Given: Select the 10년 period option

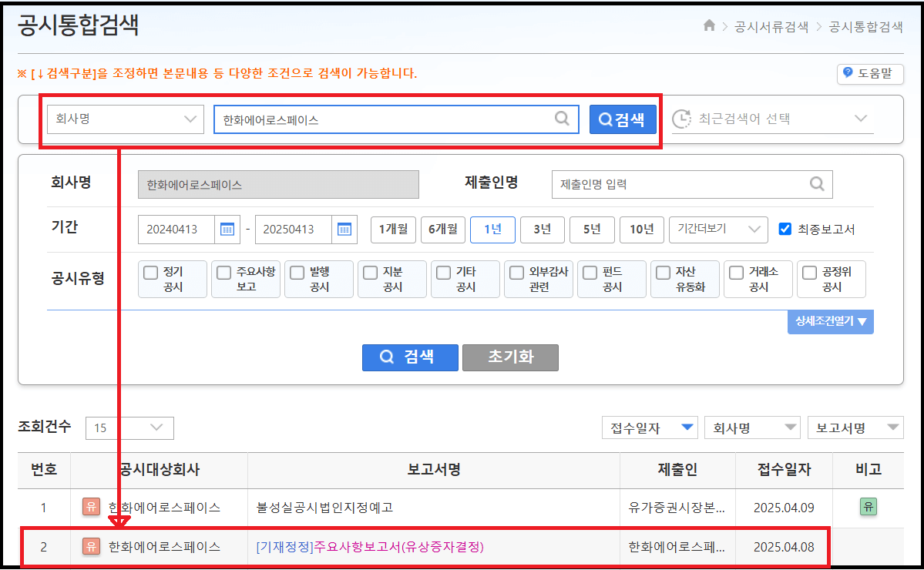Looking at the screenshot, I should click(x=642, y=229).
